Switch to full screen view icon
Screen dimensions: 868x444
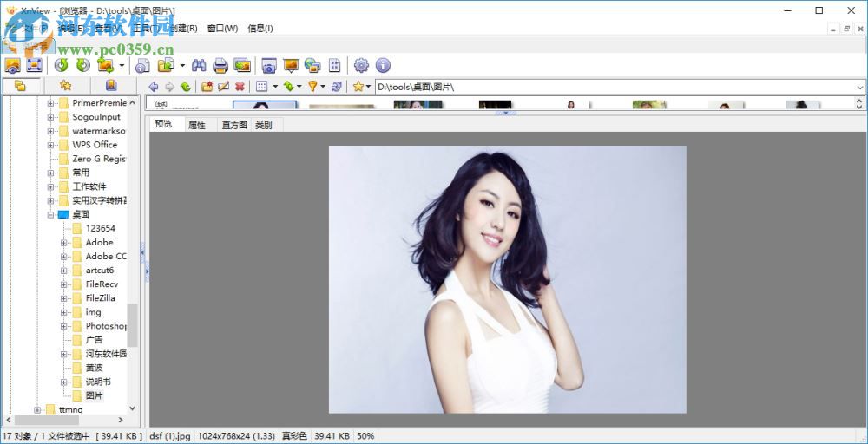35,66
